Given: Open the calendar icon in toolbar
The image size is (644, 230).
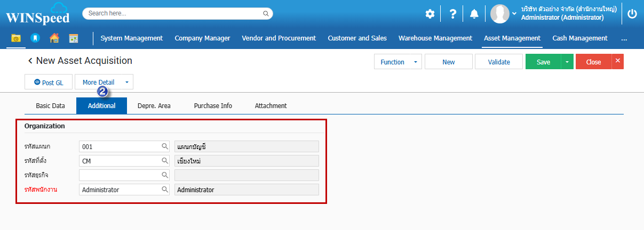Looking at the screenshot, I should pyautogui.click(x=74, y=38).
